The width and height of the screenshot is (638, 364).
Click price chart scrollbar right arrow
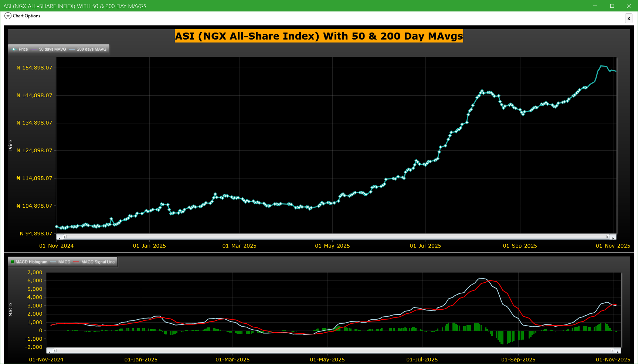pos(613,237)
